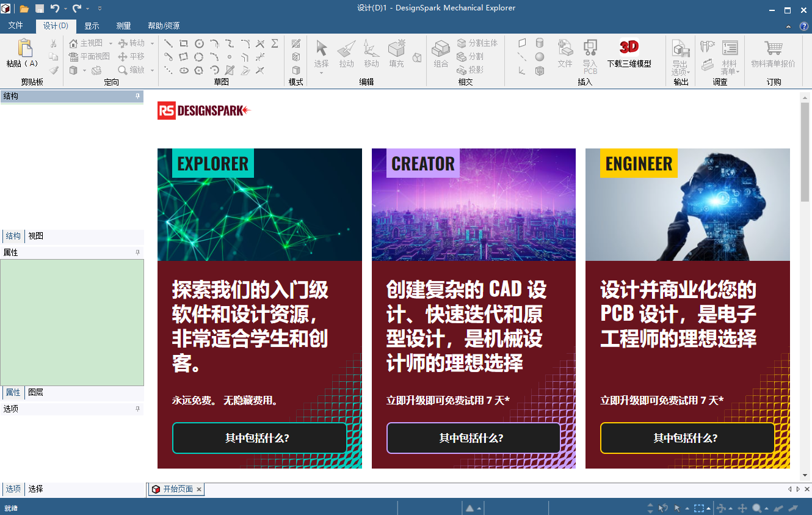Click the 组合 (Combine) tool icon
The image size is (812, 515).
pos(441,49)
